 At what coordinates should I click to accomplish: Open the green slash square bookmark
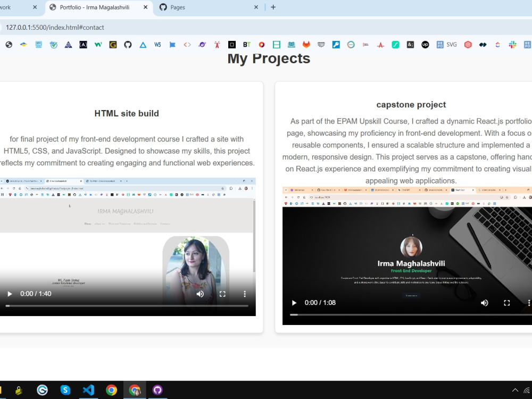tap(396, 45)
